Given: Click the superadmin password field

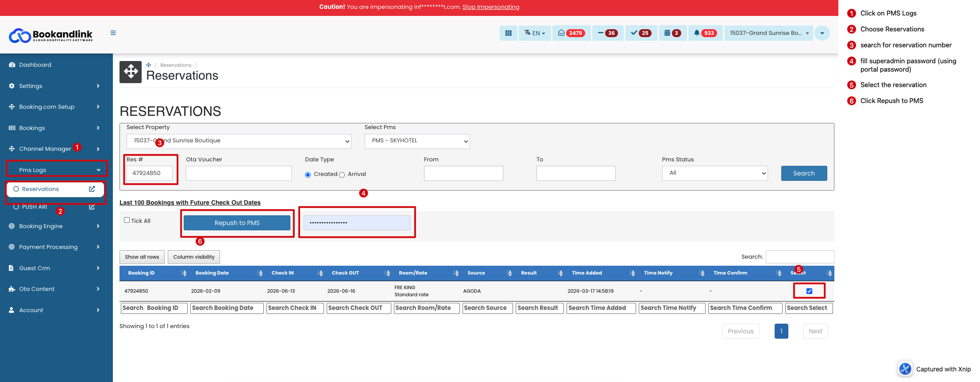Looking at the screenshot, I should [x=357, y=222].
